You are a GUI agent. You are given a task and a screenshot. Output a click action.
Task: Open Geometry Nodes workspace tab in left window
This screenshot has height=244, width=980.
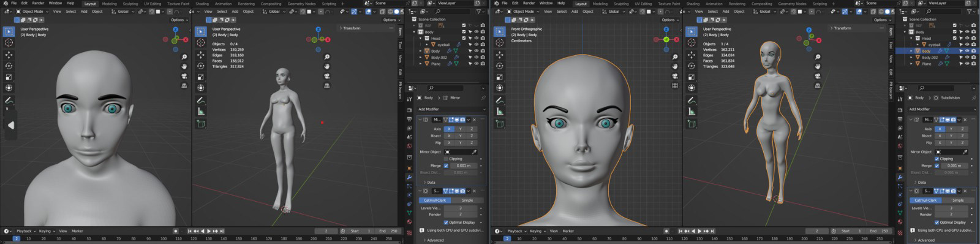[x=301, y=4]
